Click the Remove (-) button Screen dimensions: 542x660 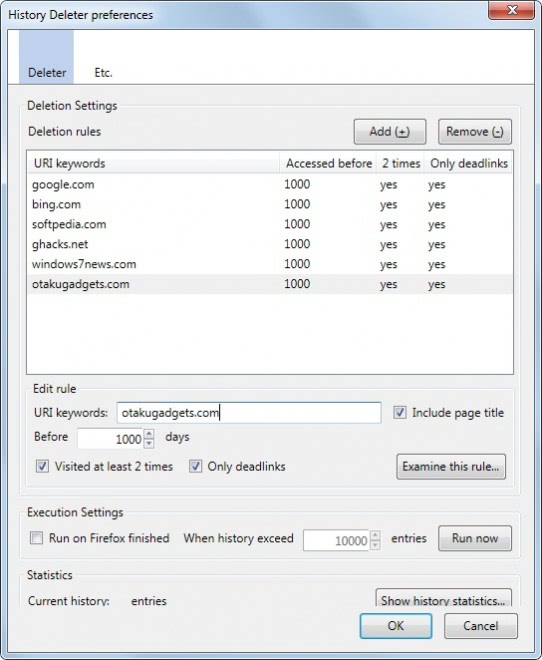point(475,132)
